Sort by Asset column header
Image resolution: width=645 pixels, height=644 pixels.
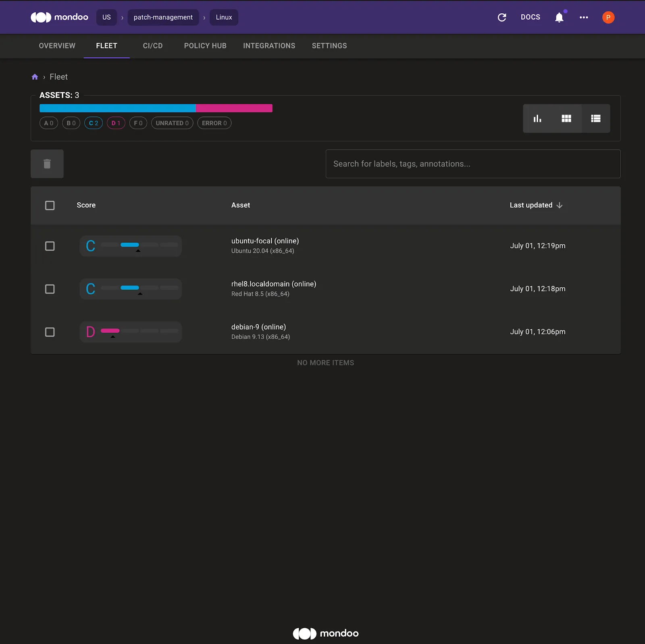point(241,205)
